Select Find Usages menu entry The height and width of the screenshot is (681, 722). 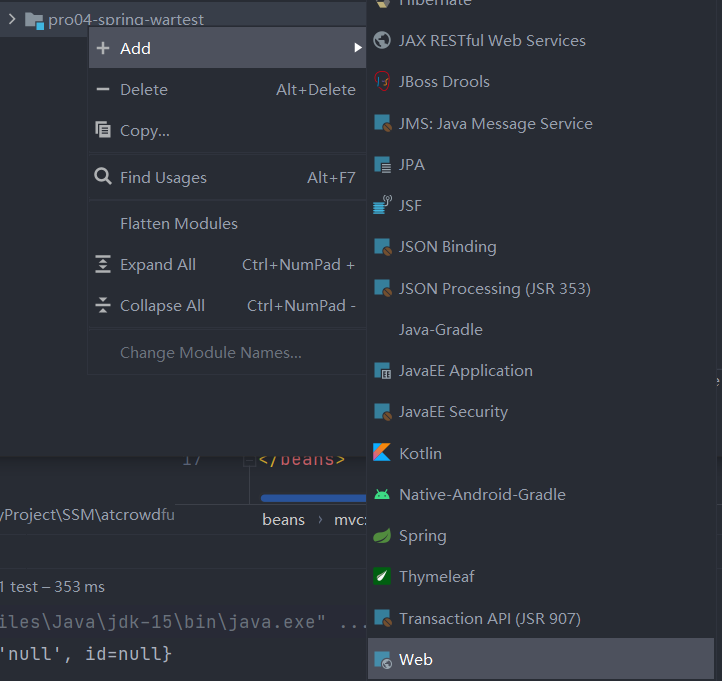click(227, 177)
